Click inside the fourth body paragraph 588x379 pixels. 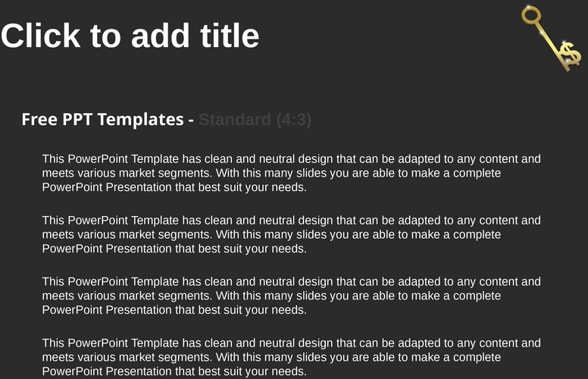292,357
